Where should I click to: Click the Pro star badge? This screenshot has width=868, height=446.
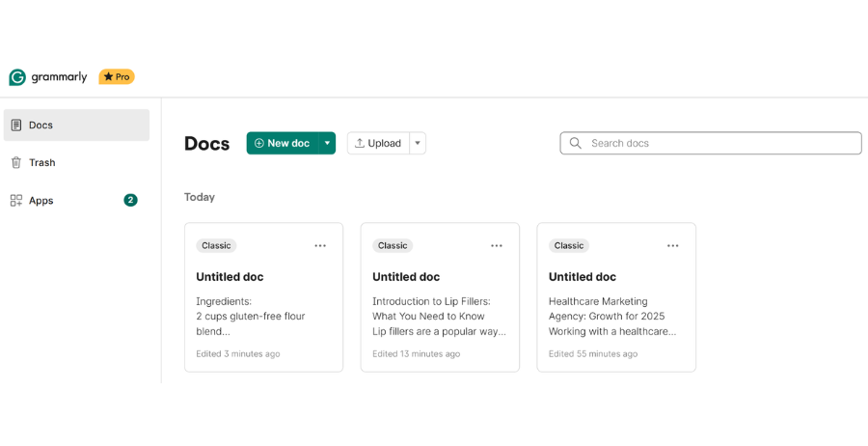(117, 76)
